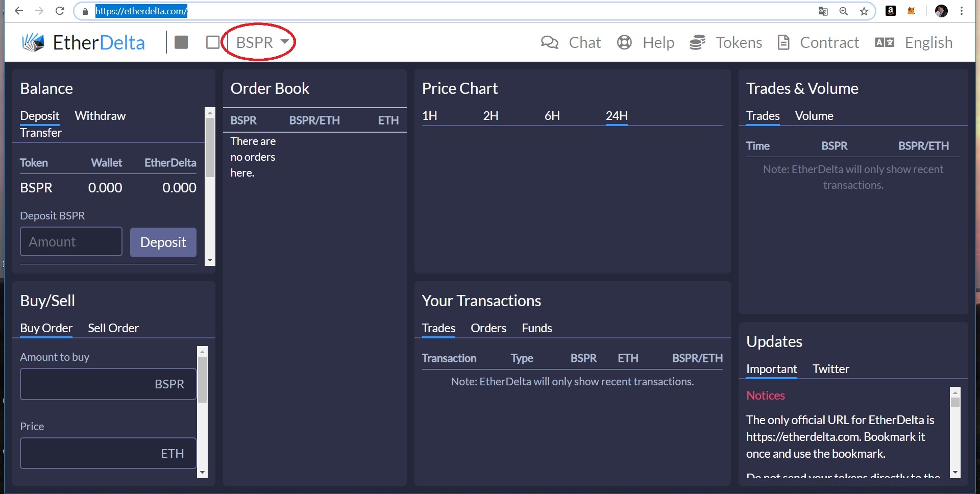Click the black 'a' browser extension icon
980x494 pixels.
tap(891, 11)
